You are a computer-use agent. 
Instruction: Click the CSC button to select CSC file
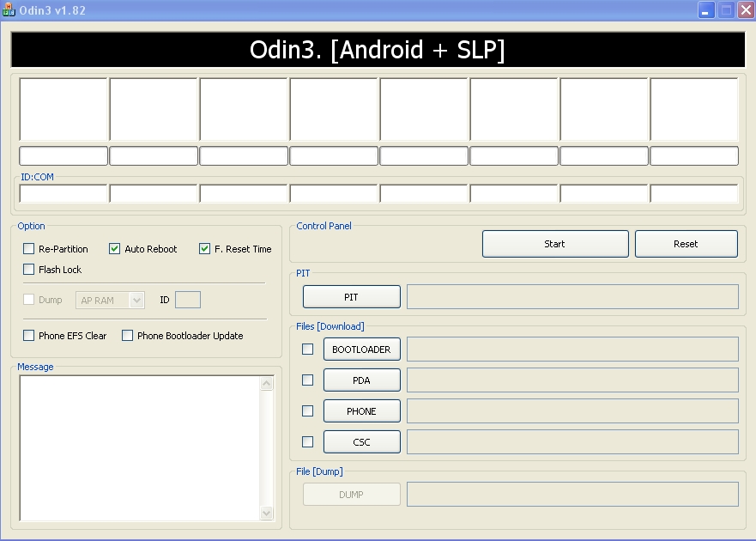point(361,441)
